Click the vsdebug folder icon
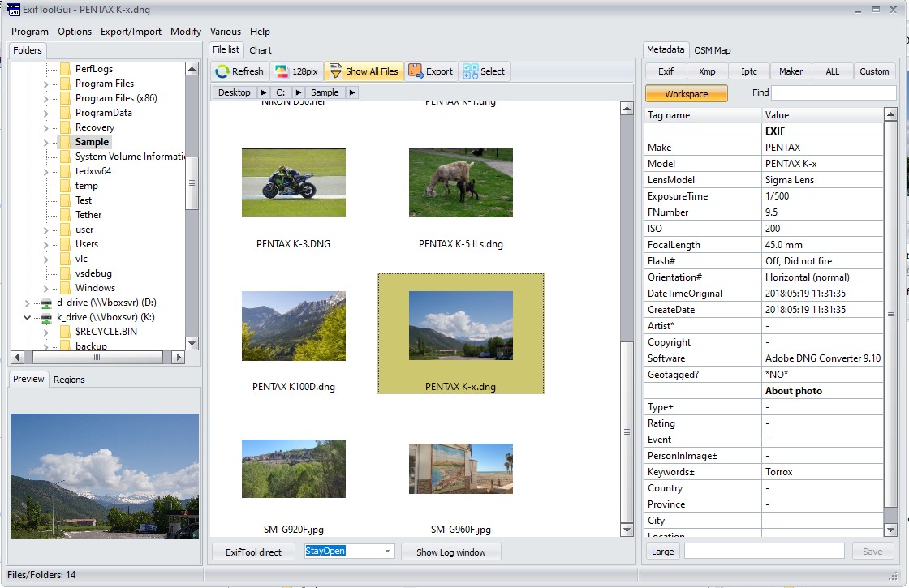This screenshot has height=588, width=909. tap(65, 273)
